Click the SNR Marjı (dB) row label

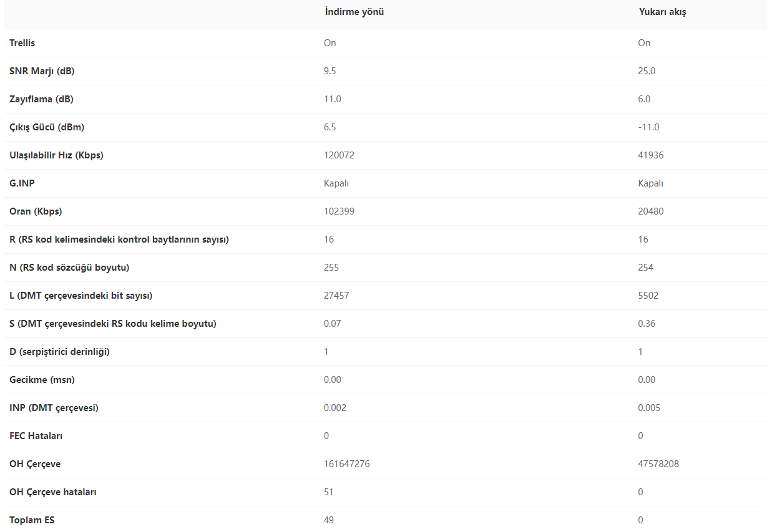(42, 71)
